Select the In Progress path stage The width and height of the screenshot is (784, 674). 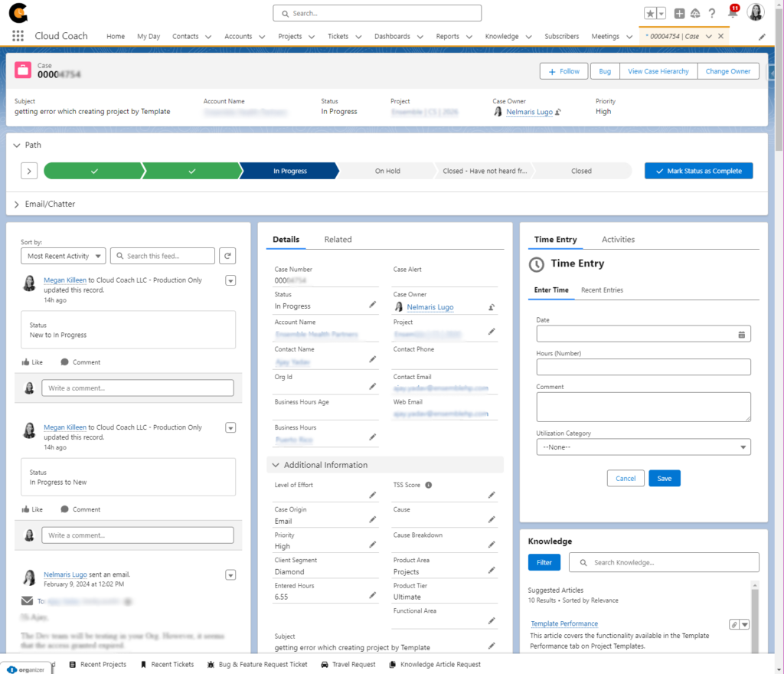click(x=290, y=170)
